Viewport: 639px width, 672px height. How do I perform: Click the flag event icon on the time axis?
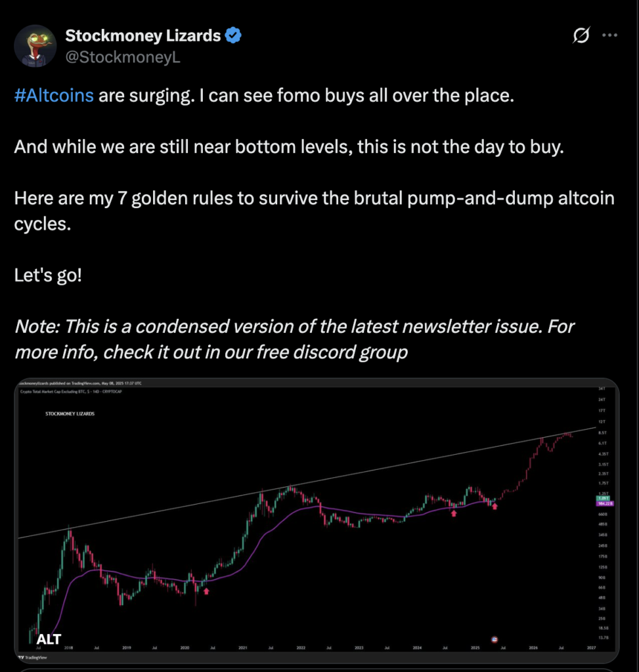pyautogui.click(x=494, y=639)
